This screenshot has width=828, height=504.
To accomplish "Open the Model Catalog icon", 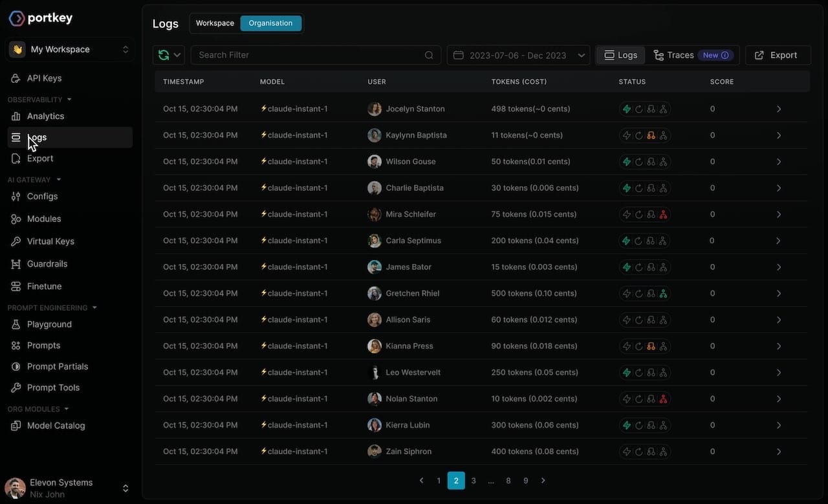I will pos(16,426).
